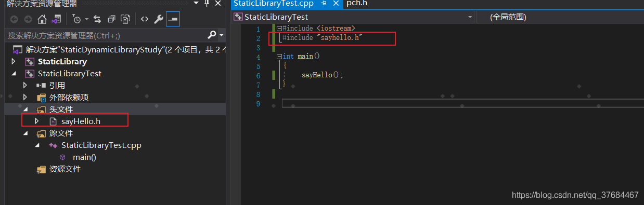Click the Home icon in Solution Explorer toolbar
The width and height of the screenshot is (644, 205).
click(x=42, y=19)
